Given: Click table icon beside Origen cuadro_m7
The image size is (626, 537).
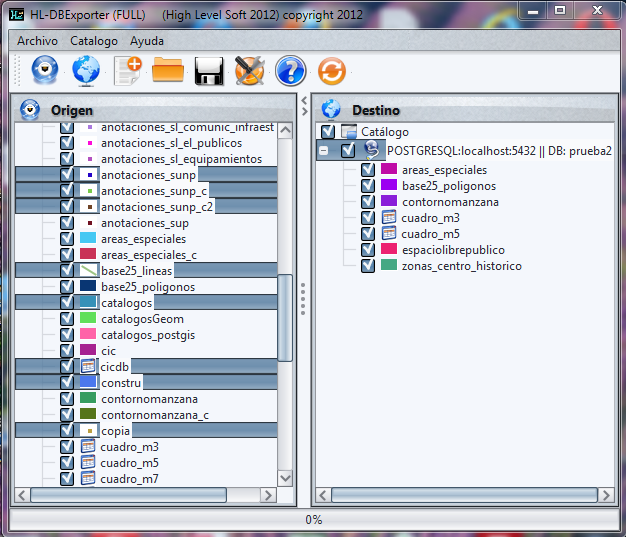Looking at the screenshot, I should click(x=88, y=478).
